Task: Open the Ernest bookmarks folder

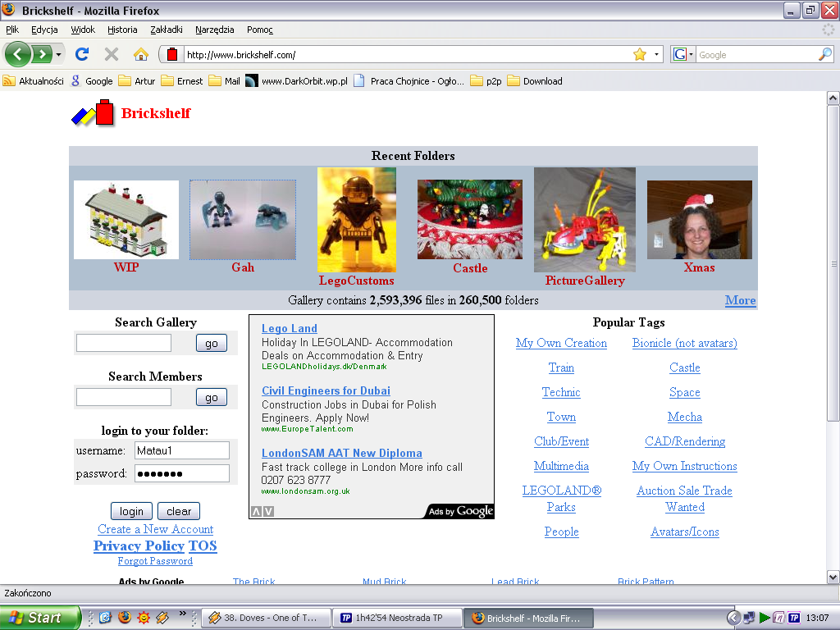Action: [182, 81]
